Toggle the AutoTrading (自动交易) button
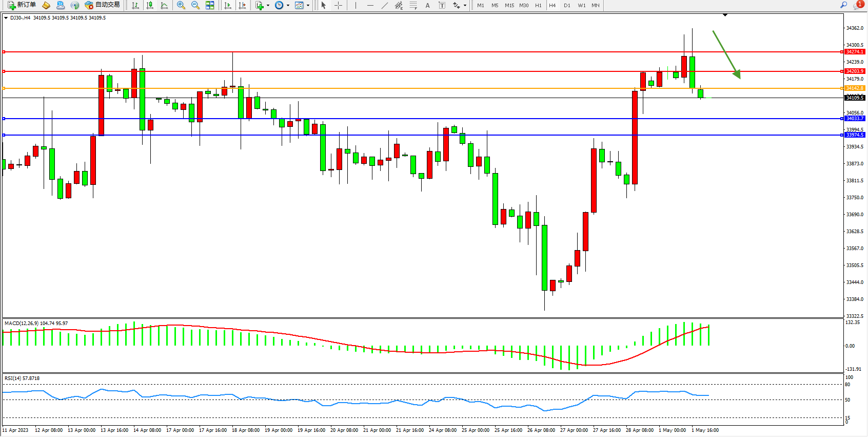 coord(102,5)
